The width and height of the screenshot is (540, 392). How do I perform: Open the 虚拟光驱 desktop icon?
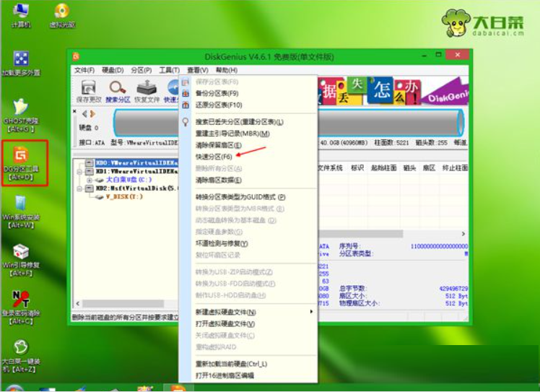pyautogui.click(x=61, y=14)
